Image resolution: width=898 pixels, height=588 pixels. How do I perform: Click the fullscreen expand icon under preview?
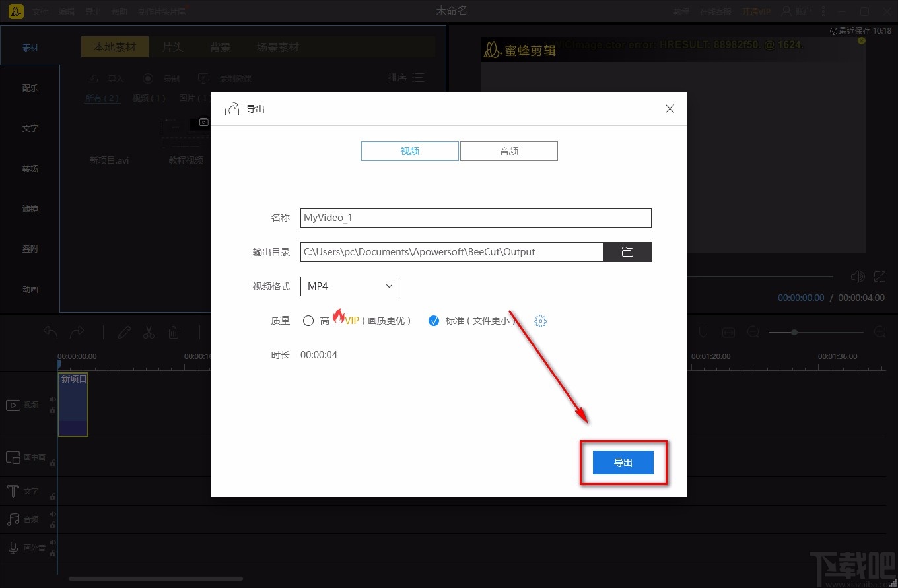coord(880,277)
